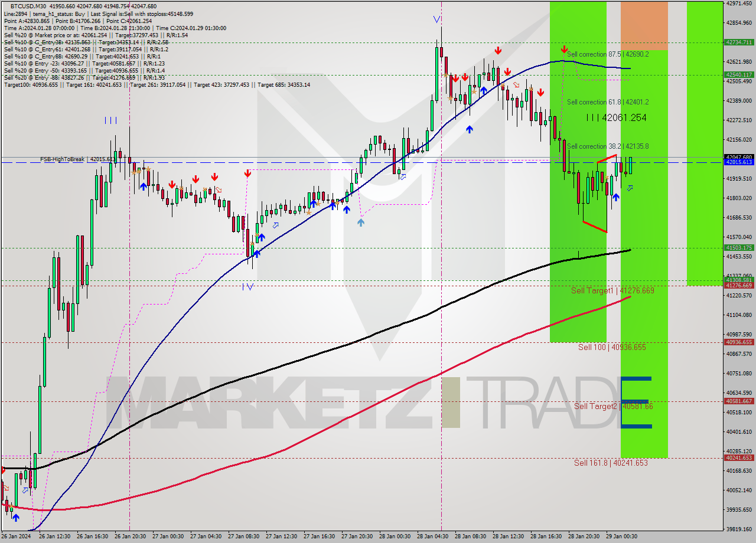Click the blue 'V' wave marker at top

pos(437,19)
